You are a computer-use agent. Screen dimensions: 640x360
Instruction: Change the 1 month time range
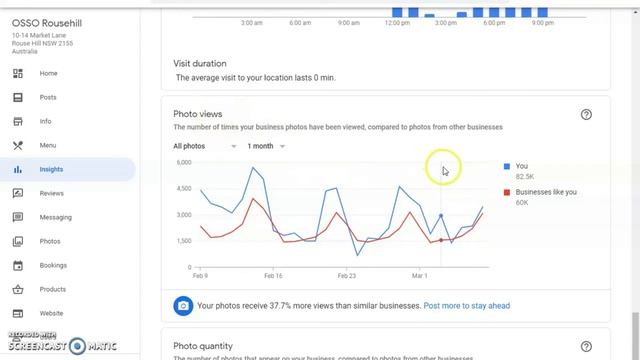(x=266, y=146)
